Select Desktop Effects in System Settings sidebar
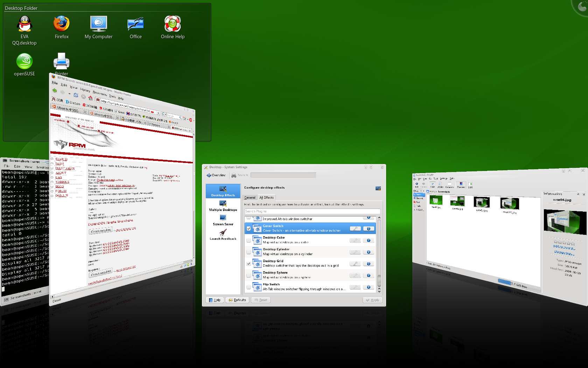Screen dimensions: 588x368 [223, 191]
